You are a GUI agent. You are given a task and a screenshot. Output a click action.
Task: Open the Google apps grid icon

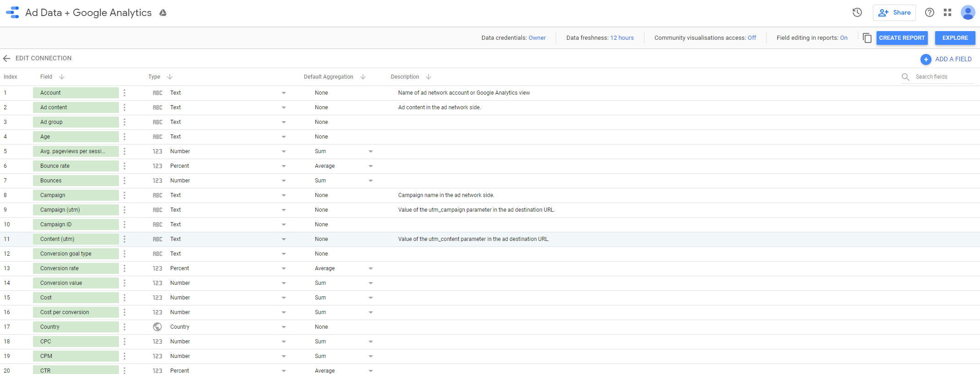pyautogui.click(x=948, y=12)
